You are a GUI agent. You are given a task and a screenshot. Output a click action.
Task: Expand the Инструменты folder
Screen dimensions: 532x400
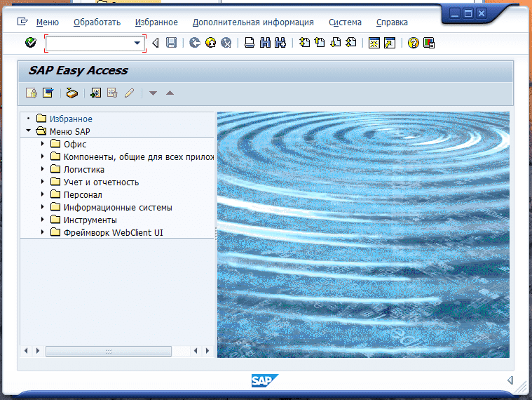pyautogui.click(x=43, y=220)
